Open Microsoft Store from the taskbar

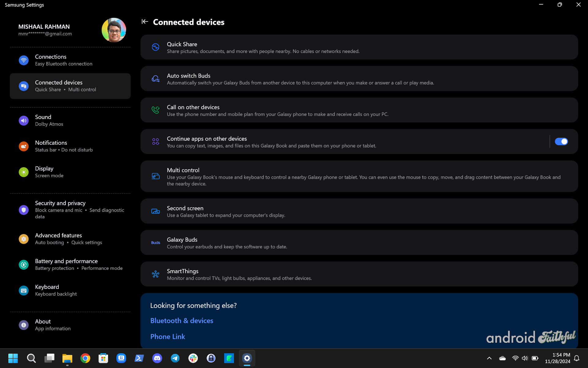[103, 358]
